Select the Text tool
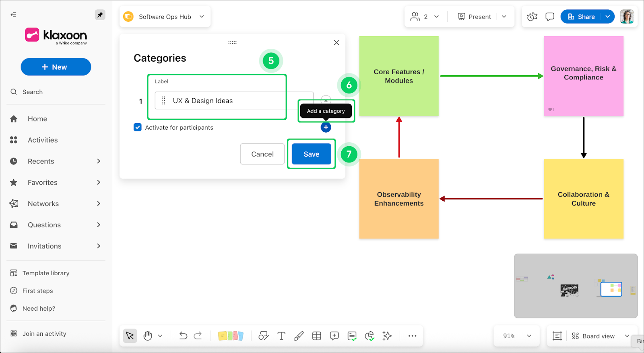Image resolution: width=644 pixels, height=353 pixels. coord(281,336)
